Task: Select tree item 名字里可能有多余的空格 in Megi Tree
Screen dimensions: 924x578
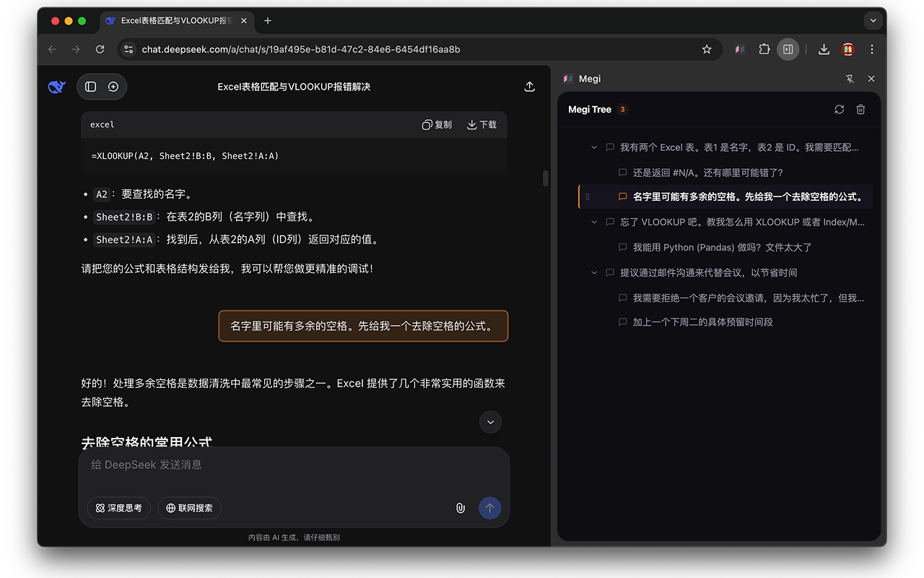Action: [x=726, y=197]
